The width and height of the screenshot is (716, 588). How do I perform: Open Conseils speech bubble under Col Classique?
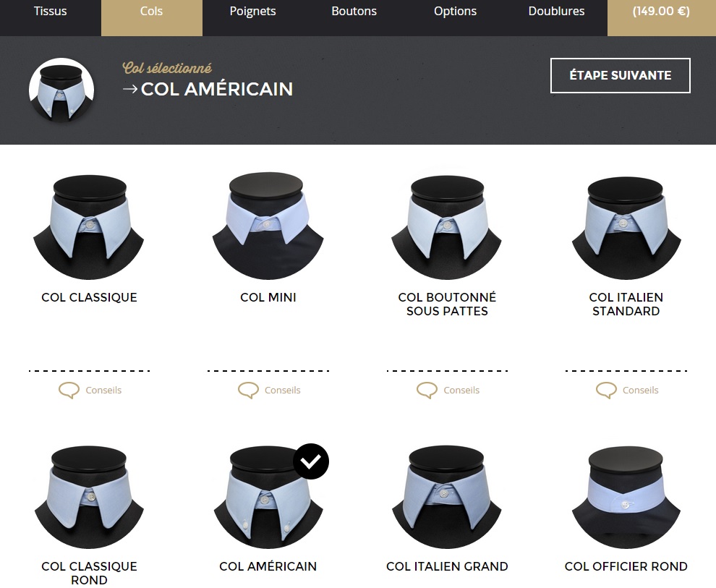[x=69, y=391]
